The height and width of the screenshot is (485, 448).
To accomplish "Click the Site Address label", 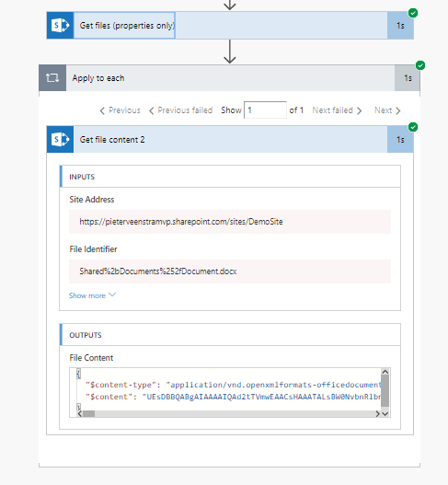I will point(91,200).
